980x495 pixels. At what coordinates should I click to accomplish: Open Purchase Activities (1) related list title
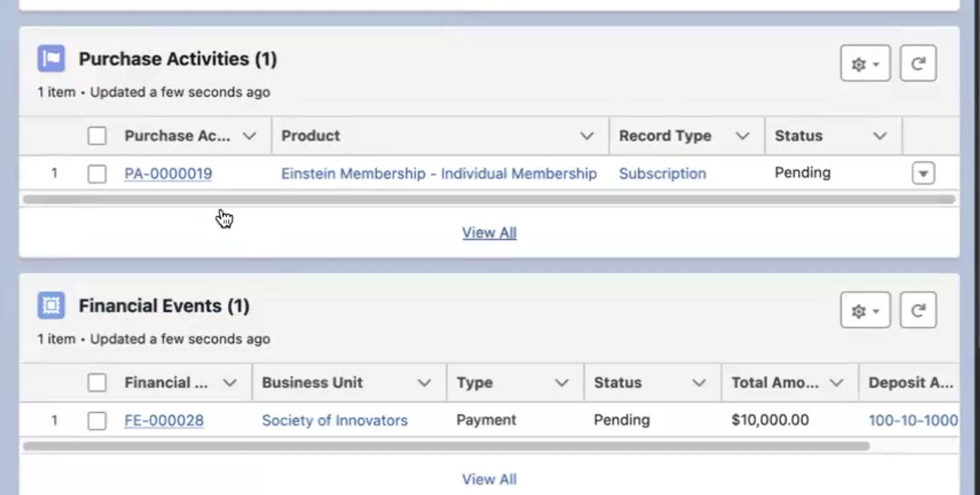(178, 59)
